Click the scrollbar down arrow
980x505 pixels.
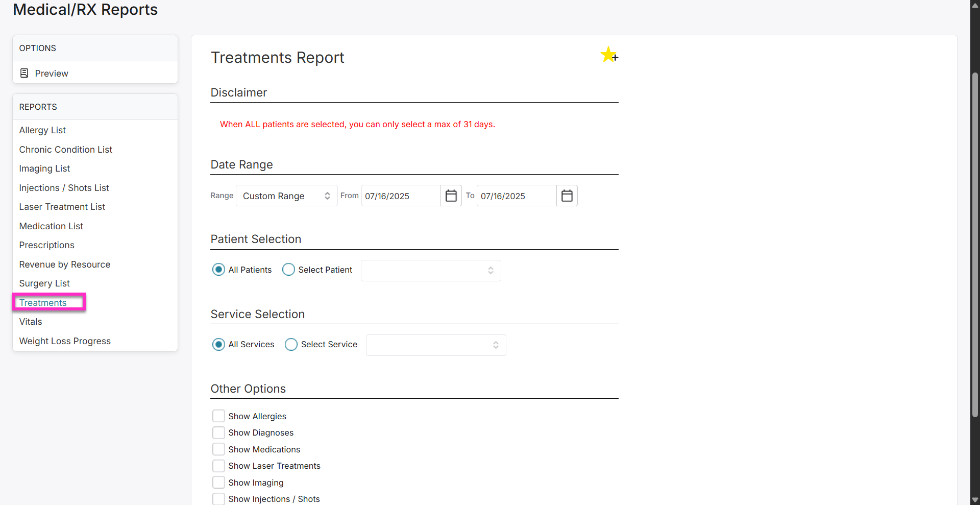pyautogui.click(x=974, y=500)
